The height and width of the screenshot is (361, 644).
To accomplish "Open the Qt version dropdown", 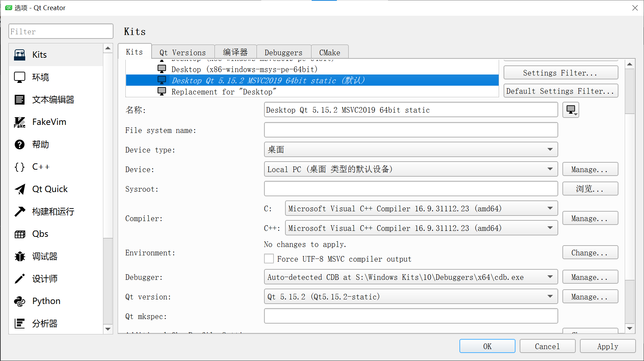I will pos(411,297).
